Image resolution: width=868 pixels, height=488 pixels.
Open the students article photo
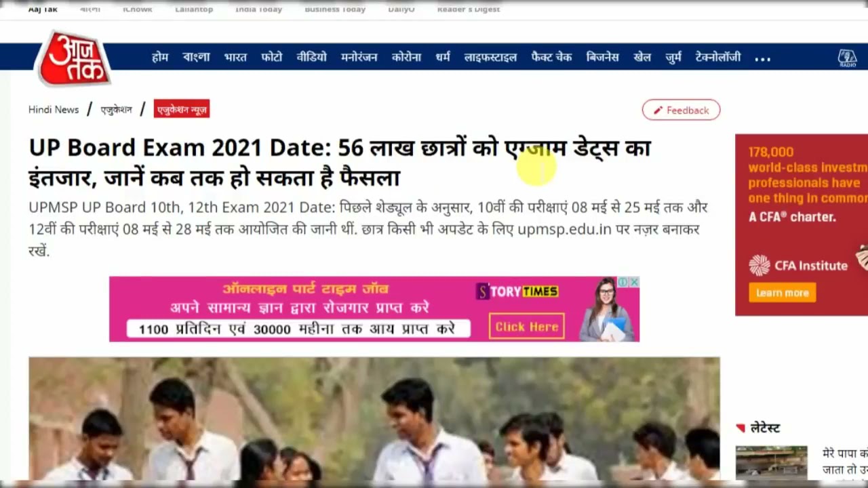tap(374, 419)
